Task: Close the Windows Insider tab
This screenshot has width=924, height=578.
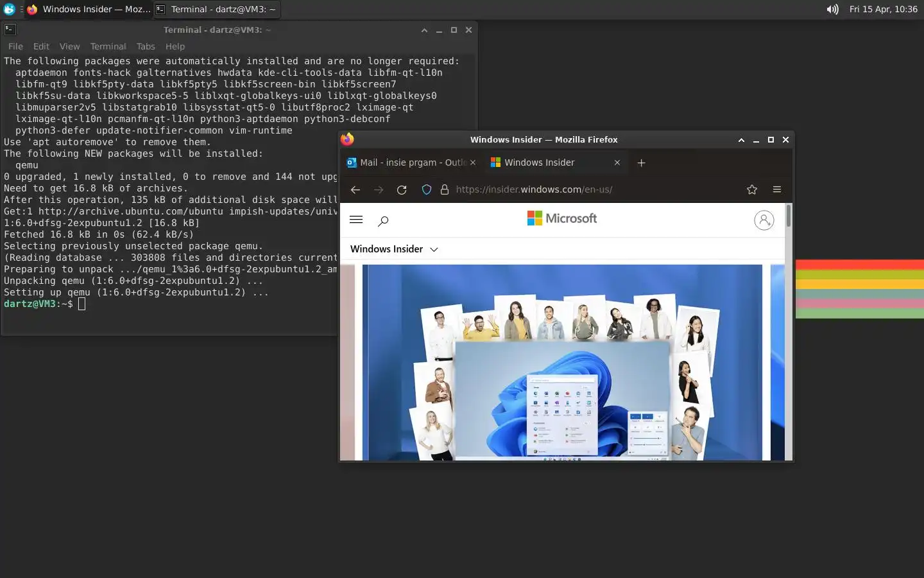Action: tap(617, 162)
